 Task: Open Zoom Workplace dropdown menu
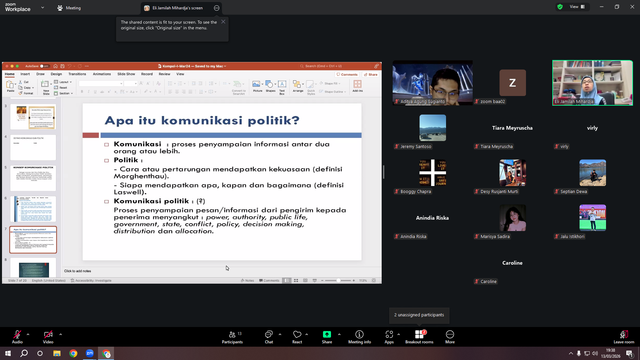tap(42, 7)
